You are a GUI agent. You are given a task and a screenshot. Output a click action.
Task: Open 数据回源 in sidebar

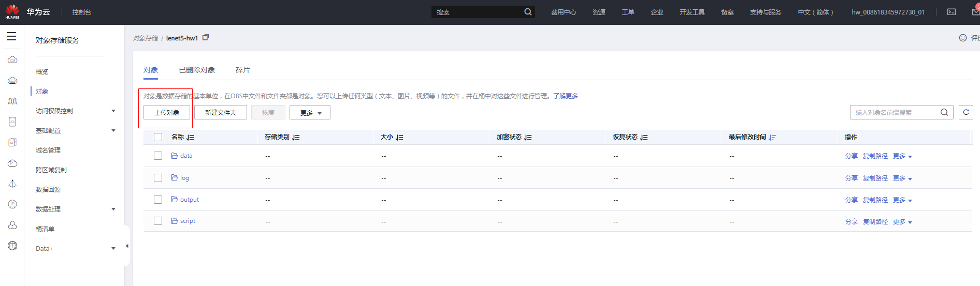tap(48, 190)
